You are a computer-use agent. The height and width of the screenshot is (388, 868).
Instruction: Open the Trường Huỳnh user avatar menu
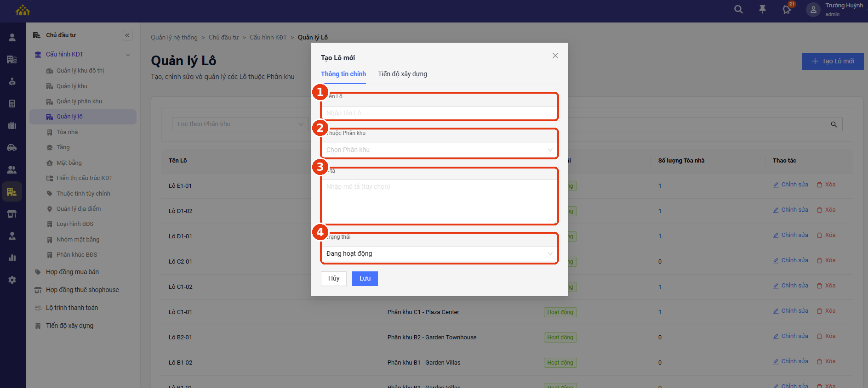[x=813, y=10]
